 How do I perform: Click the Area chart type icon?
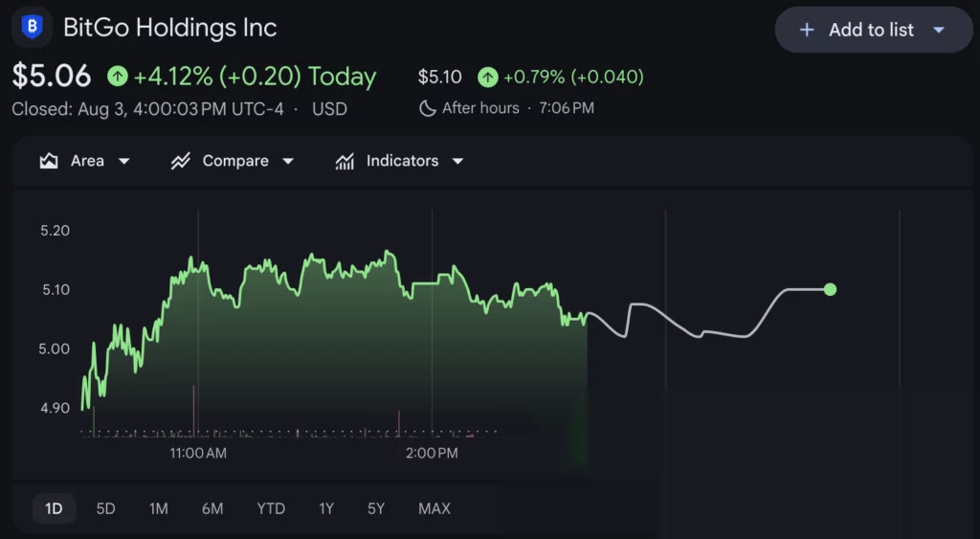(49, 162)
